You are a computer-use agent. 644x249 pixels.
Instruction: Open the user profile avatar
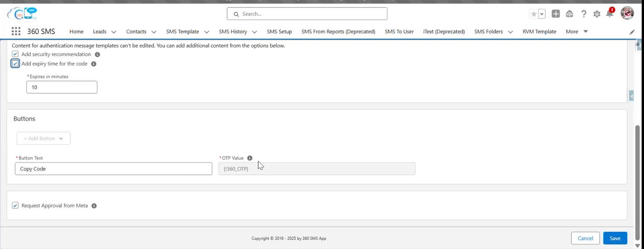[x=627, y=13]
